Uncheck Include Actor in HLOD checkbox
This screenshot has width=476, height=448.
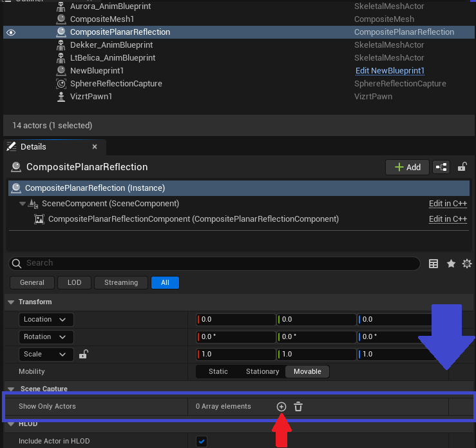pyautogui.click(x=202, y=441)
